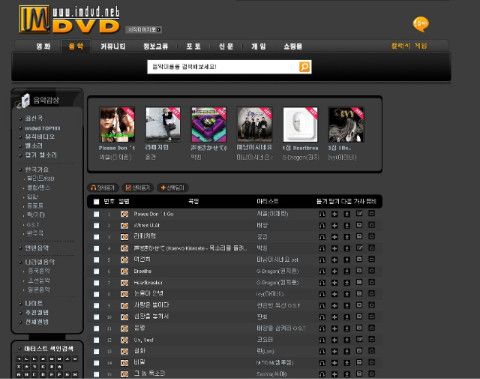Click the 선택듣기 (listen selected) button
The height and width of the screenshot is (379, 480).
coord(138,188)
